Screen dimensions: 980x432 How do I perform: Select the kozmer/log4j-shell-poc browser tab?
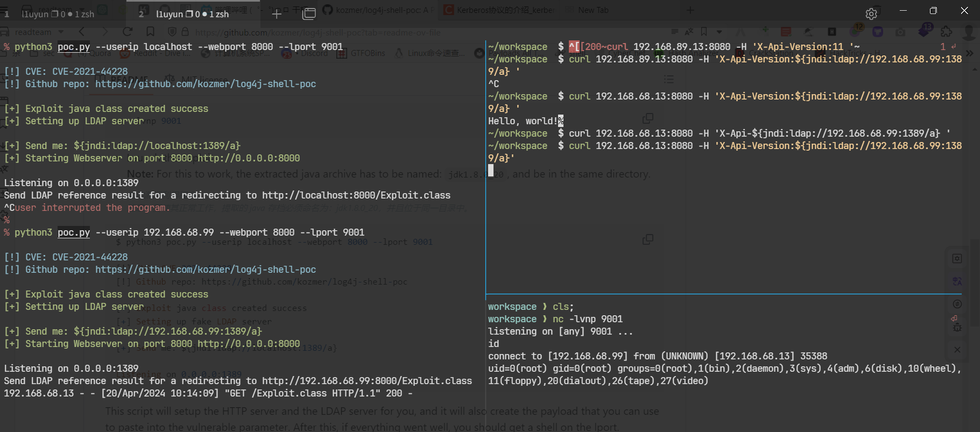coord(379,10)
